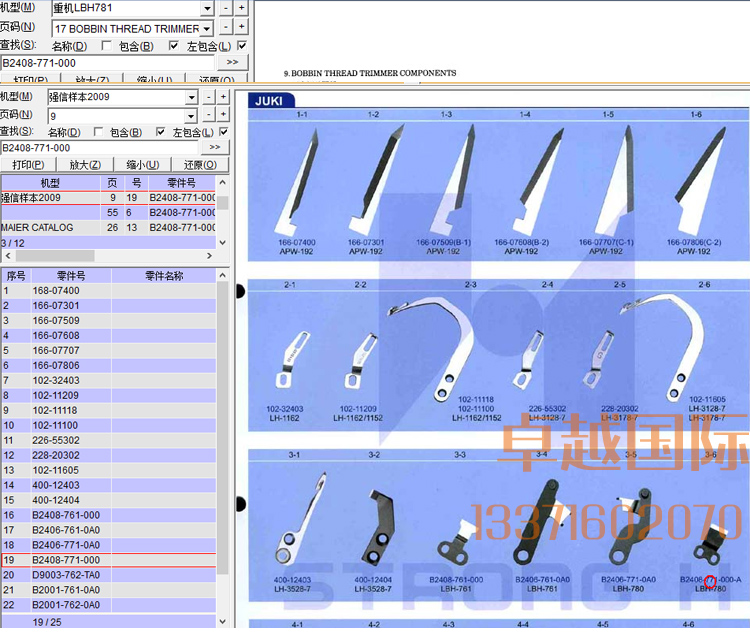Toggle 包含(B) checkbox in back window

pyautogui.click(x=174, y=46)
